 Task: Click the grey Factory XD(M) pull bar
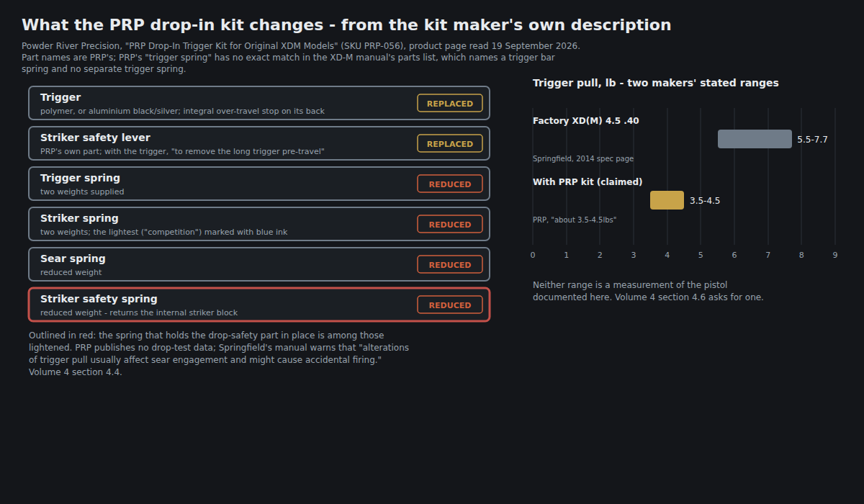(x=755, y=139)
